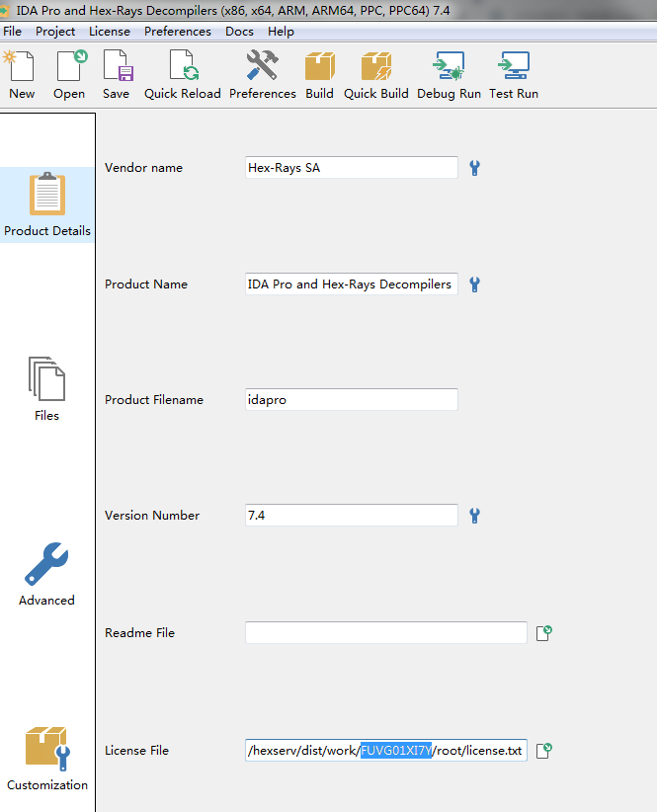Launch Debug Run
The height and width of the screenshot is (812, 657).
(449, 74)
